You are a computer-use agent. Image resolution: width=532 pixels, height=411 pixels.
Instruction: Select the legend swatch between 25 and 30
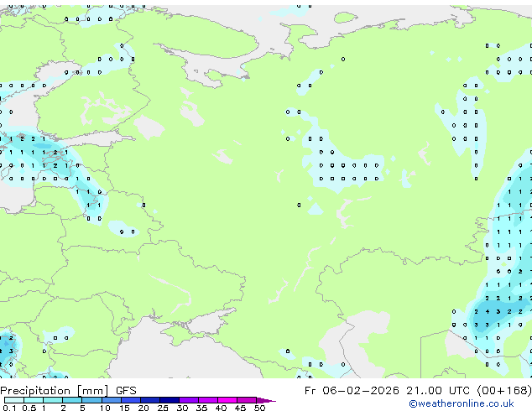[170, 400]
